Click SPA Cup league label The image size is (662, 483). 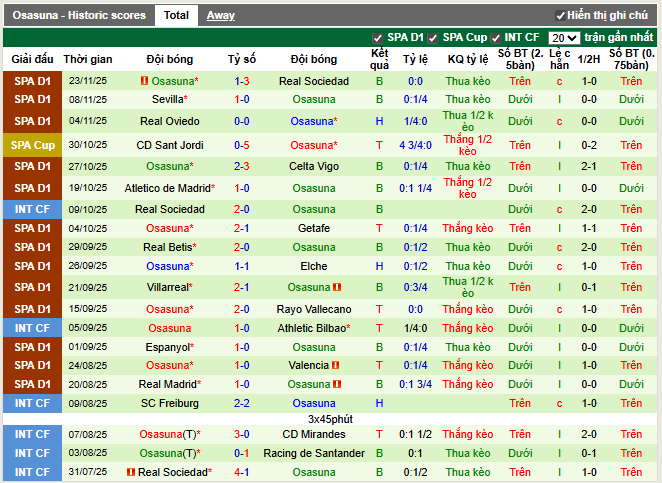click(33, 145)
